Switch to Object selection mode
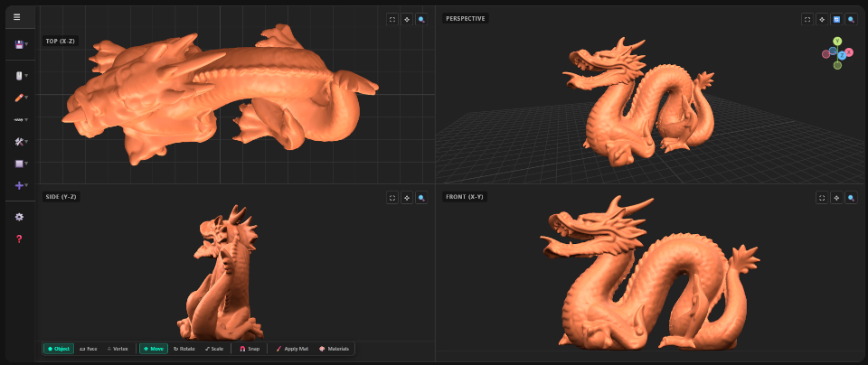 pyautogui.click(x=60, y=349)
